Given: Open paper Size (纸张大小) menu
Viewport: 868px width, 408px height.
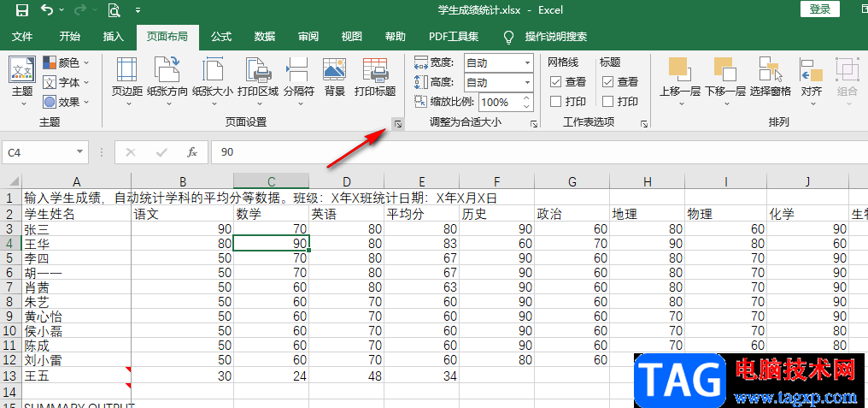Looking at the screenshot, I should [213, 82].
